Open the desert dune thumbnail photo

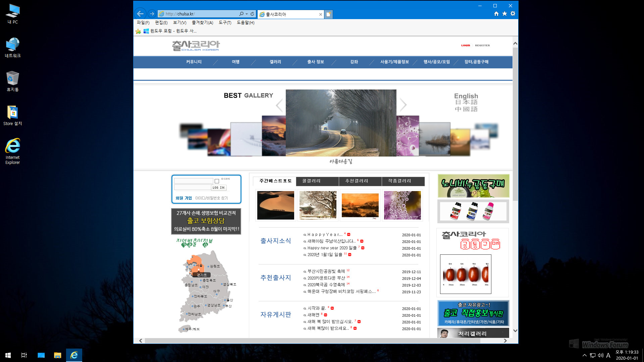coord(276,205)
